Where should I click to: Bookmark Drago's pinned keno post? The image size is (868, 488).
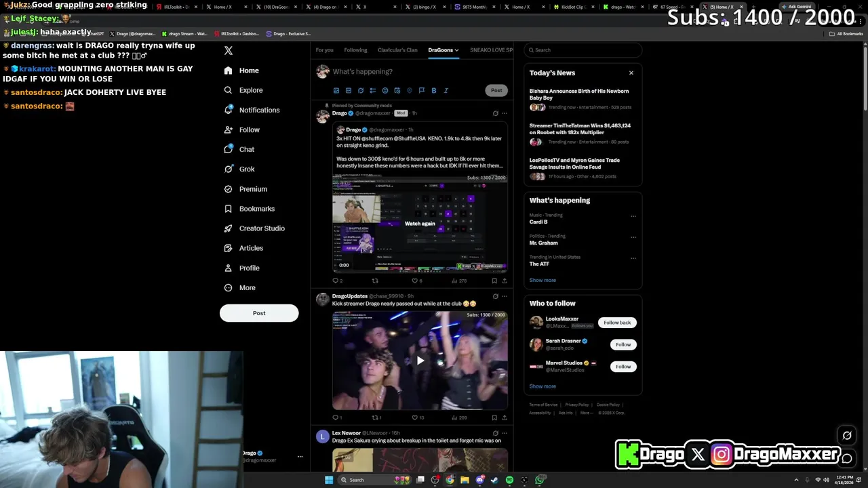[494, 281]
